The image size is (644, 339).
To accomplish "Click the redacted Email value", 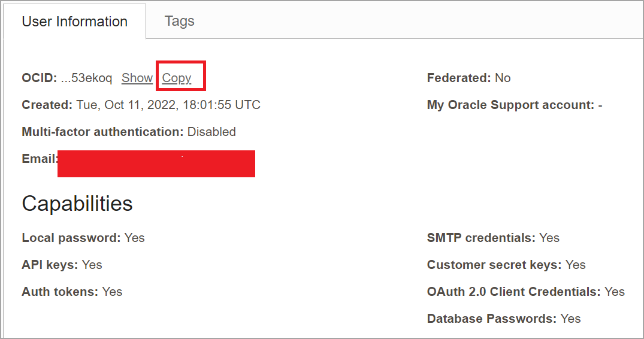I will [156, 164].
